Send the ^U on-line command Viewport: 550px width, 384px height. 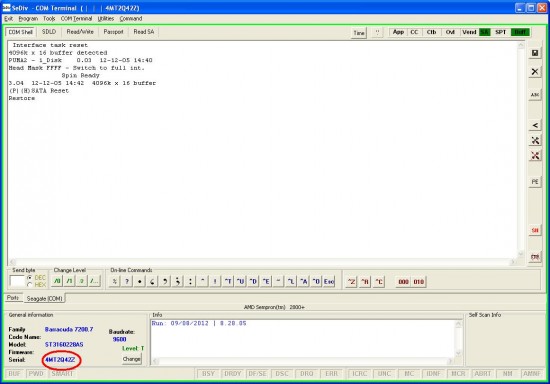241,281
